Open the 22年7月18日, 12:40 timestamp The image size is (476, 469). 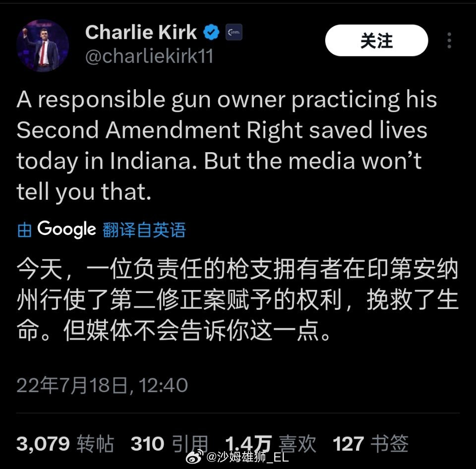click(x=102, y=385)
